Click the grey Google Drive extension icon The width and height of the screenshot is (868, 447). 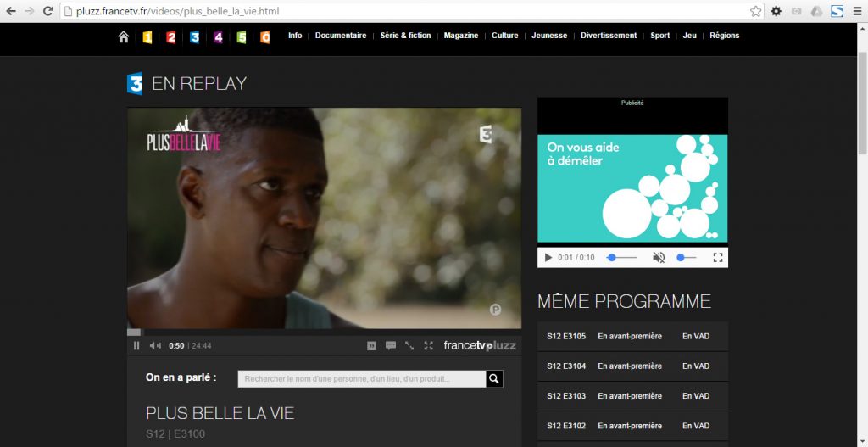(x=816, y=11)
